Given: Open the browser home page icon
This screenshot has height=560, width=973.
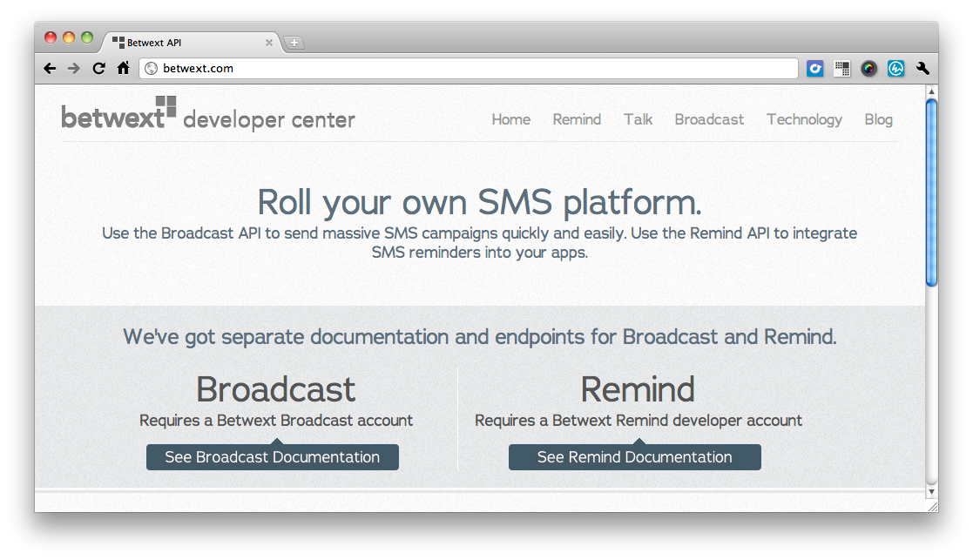Looking at the screenshot, I should click(123, 68).
